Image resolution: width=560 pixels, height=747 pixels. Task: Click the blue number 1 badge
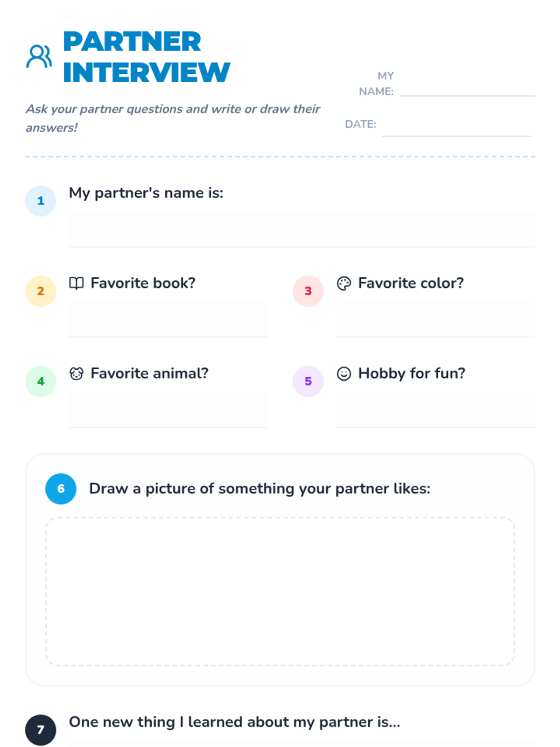41,201
